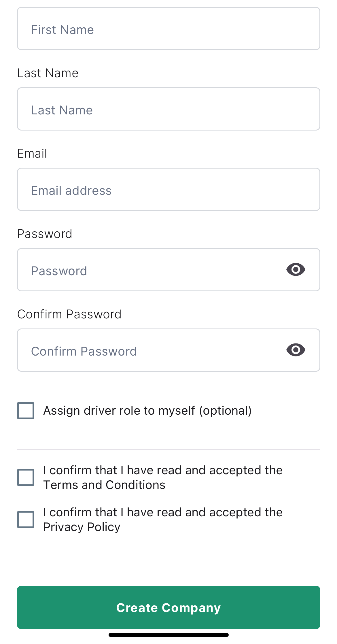
Task: Show the password text using the eye icon
Action: point(296,269)
